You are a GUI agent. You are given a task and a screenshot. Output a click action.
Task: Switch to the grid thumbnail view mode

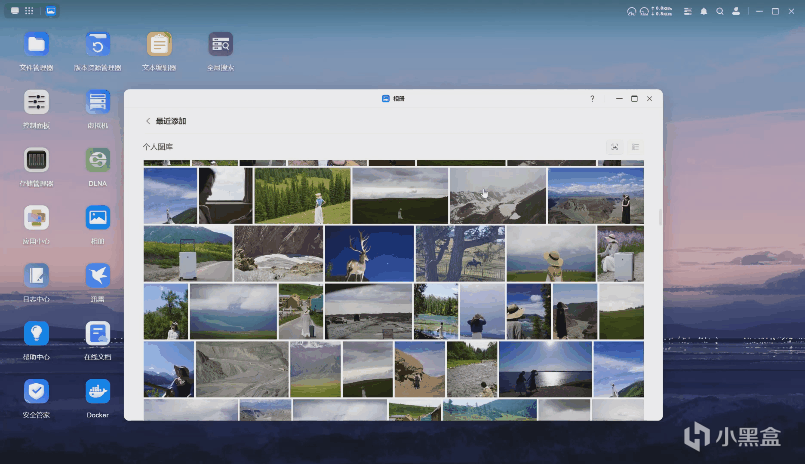click(614, 147)
